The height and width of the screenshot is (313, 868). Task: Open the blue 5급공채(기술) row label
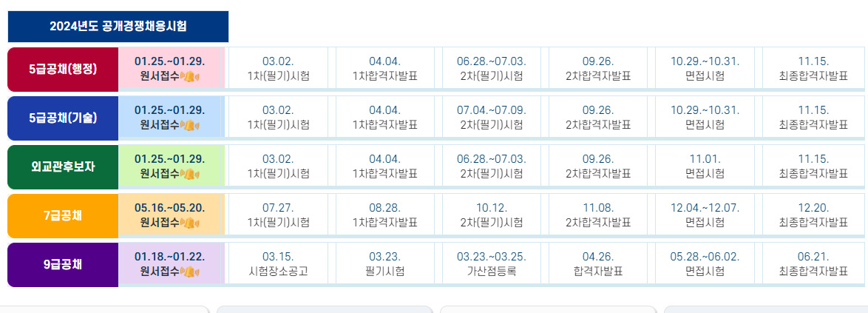[x=63, y=118]
